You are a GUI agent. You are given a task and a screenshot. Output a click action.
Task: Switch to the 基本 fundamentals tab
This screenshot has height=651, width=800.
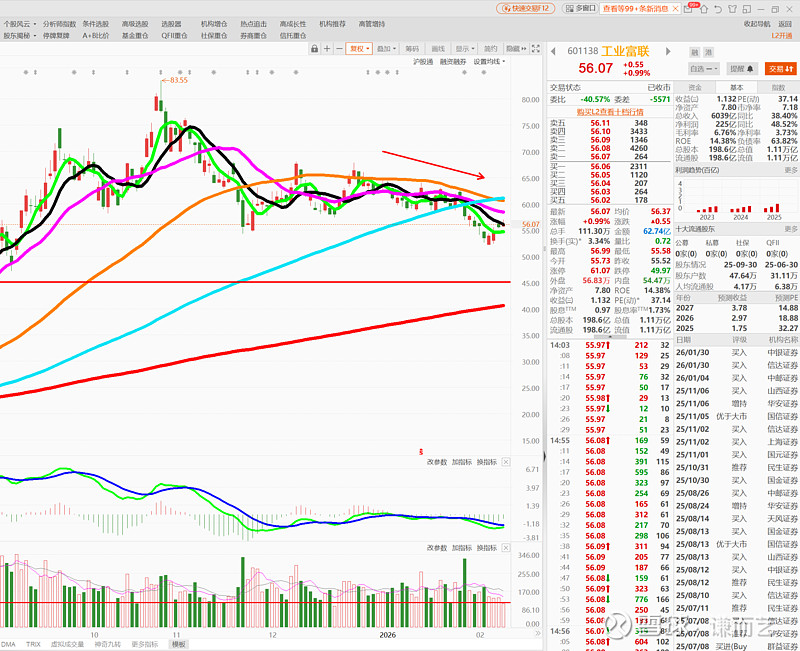tap(735, 87)
